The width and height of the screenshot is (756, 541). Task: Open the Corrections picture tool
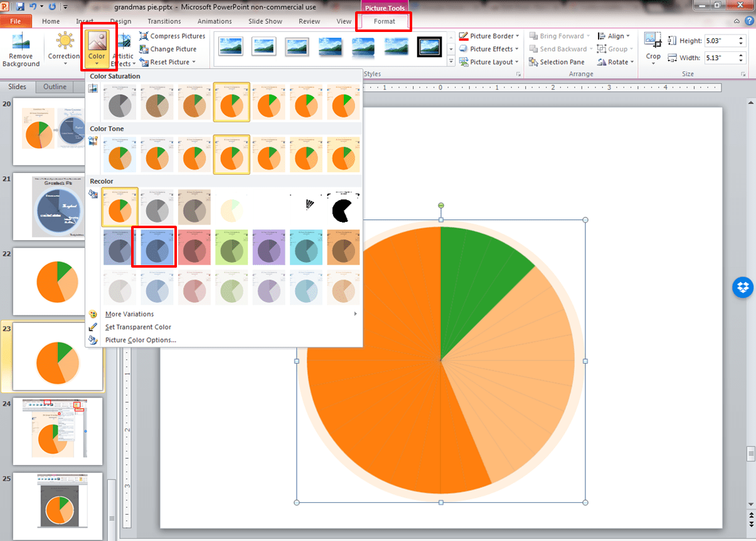(65, 50)
